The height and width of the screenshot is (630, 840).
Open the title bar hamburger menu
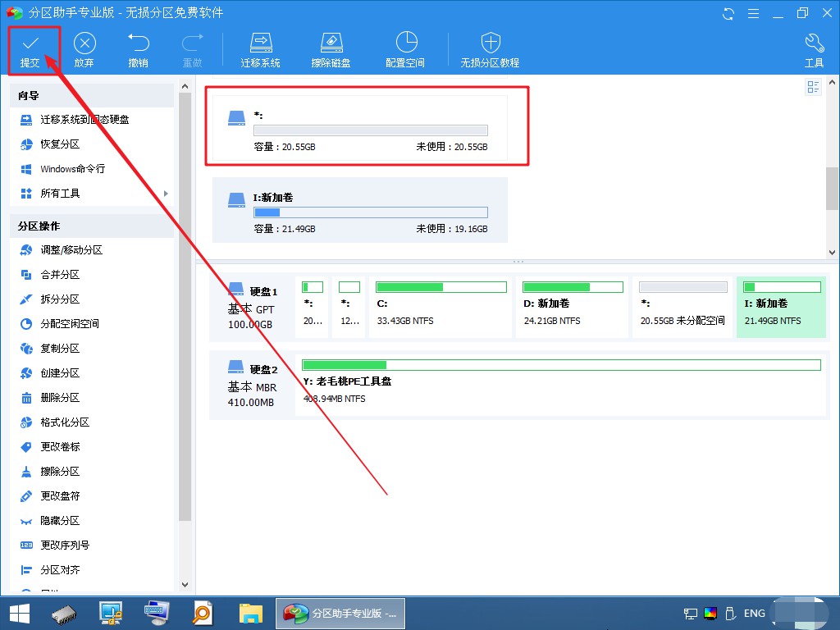pos(753,13)
